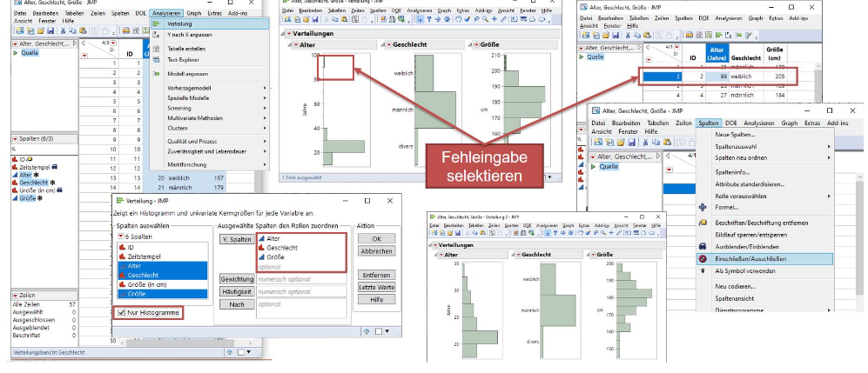The width and height of the screenshot is (868, 373).
Task: Click the Einschließen/Ausschließen icon in the Spalten menu
Action: [703, 259]
